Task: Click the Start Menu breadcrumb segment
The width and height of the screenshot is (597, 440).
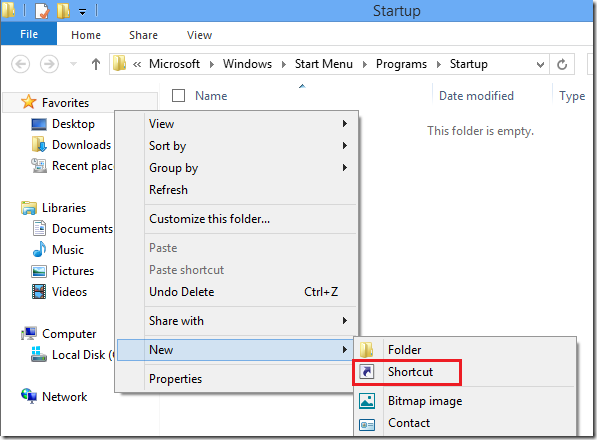Action: (x=324, y=64)
